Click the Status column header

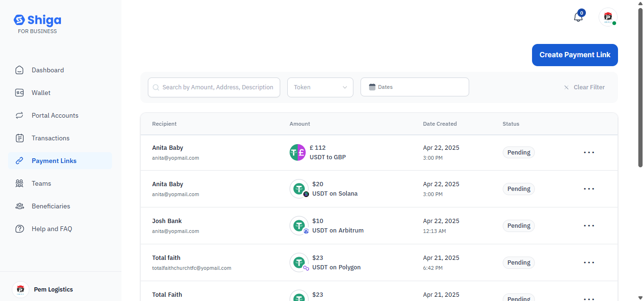coord(511,124)
